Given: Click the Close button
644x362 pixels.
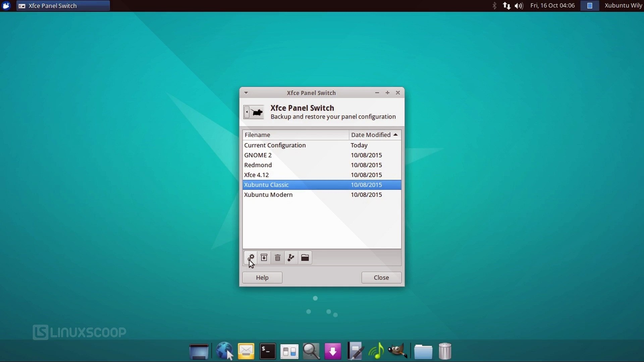Looking at the screenshot, I should tap(381, 278).
